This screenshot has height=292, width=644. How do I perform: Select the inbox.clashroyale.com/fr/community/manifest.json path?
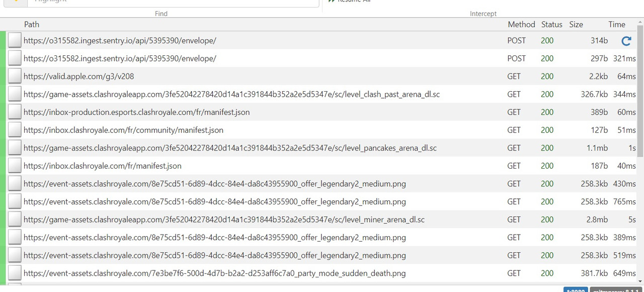[123, 130]
